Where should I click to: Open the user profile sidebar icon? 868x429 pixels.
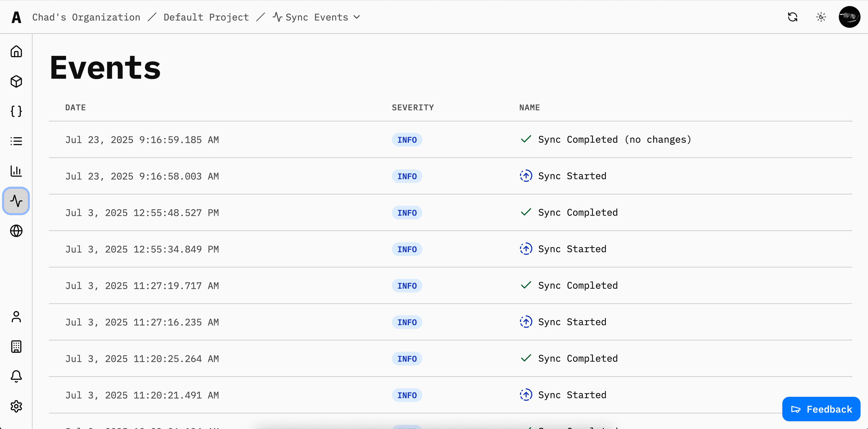click(x=16, y=317)
